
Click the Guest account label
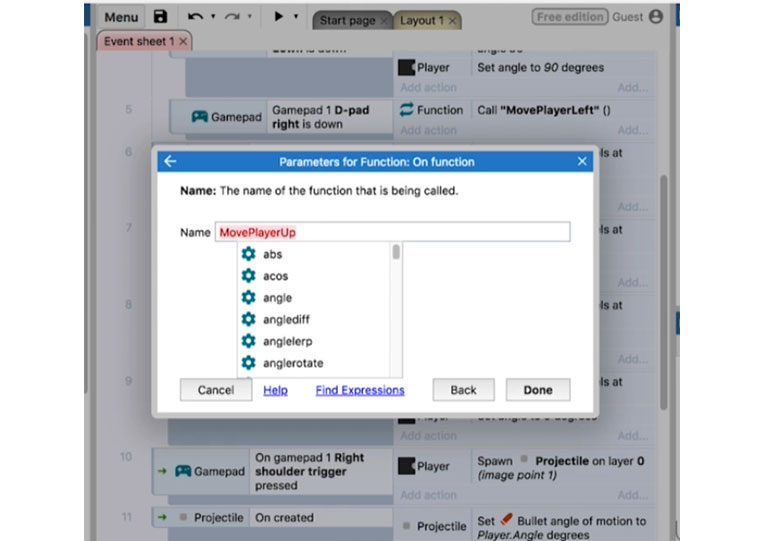click(627, 17)
